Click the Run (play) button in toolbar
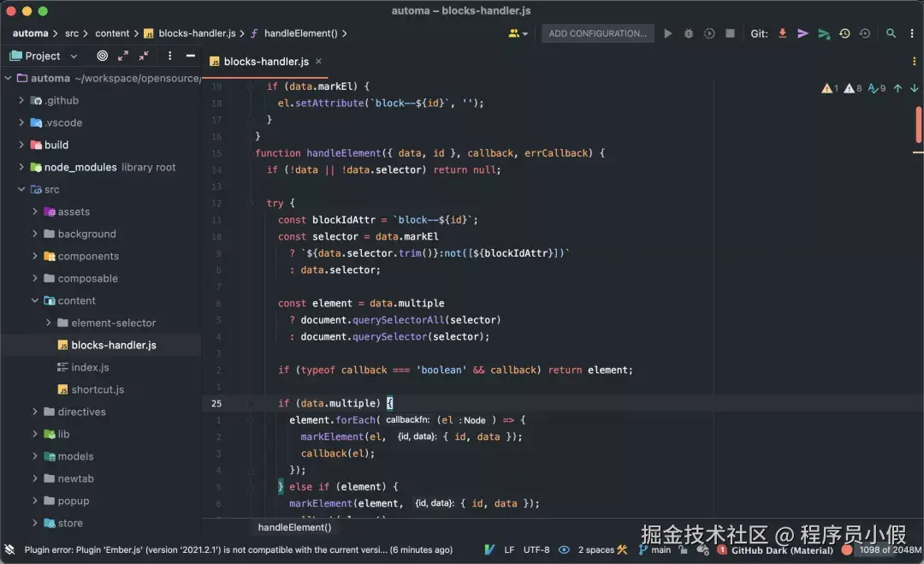Image resolution: width=924 pixels, height=564 pixels. 667,33
